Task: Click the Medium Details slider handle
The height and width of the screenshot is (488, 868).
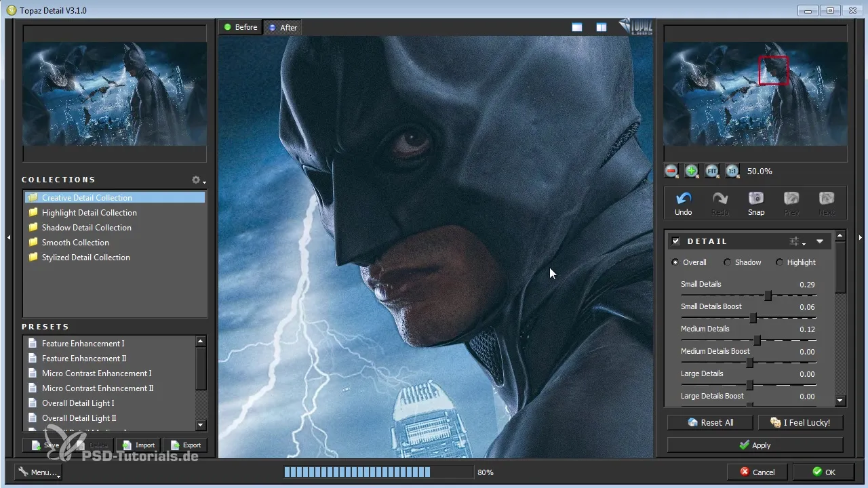Action: pyautogui.click(x=757, y=340)
